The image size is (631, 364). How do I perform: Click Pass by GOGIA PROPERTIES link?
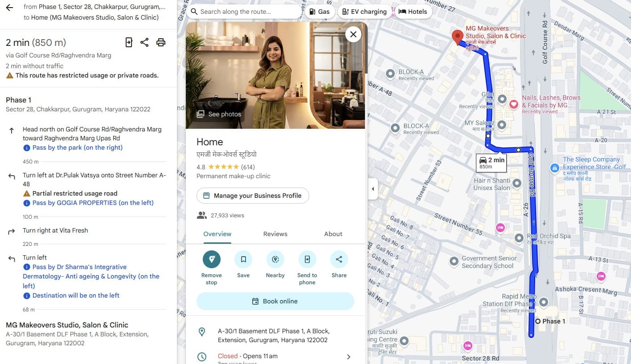93,203
